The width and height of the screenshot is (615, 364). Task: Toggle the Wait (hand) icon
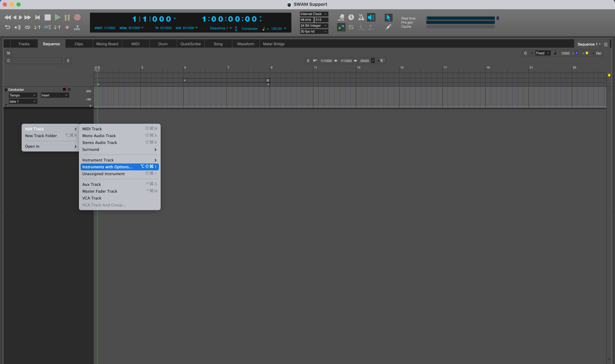341,17
